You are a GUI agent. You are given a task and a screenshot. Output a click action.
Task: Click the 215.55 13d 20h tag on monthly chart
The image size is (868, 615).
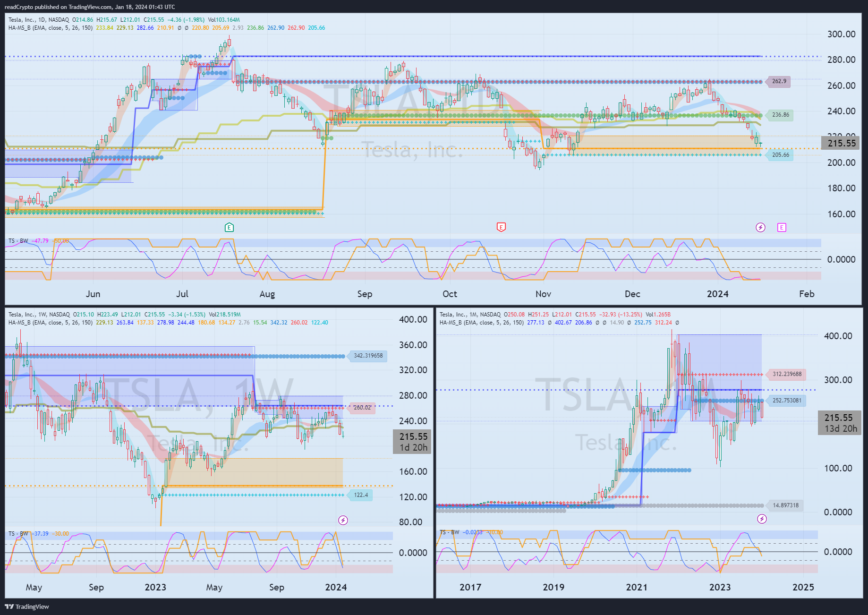coord(840,423)
